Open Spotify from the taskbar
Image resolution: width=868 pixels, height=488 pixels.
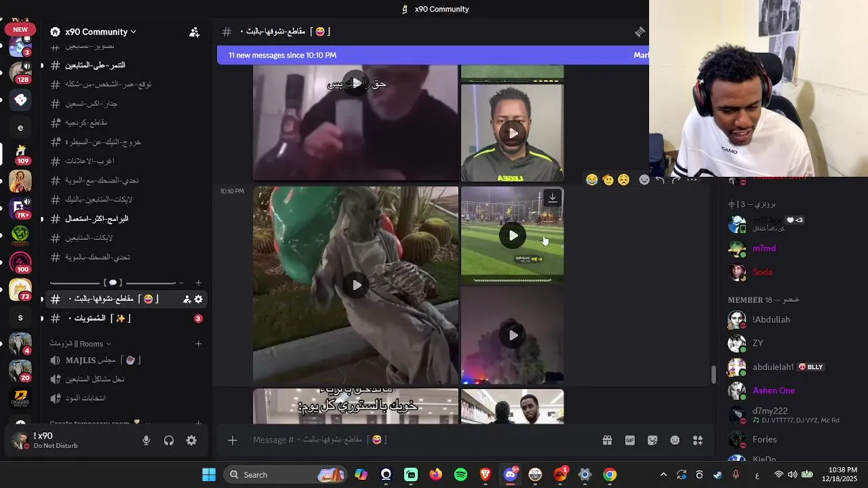tap(460, 475)
